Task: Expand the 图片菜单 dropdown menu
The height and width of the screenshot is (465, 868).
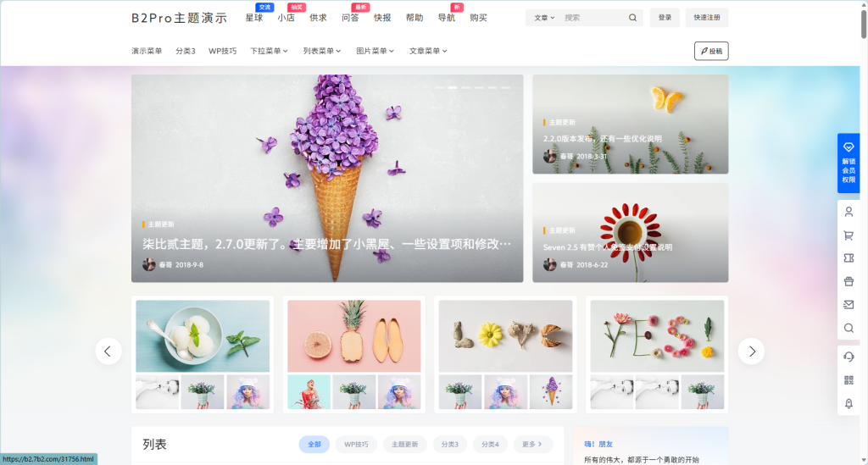Action: coord(376,51)
